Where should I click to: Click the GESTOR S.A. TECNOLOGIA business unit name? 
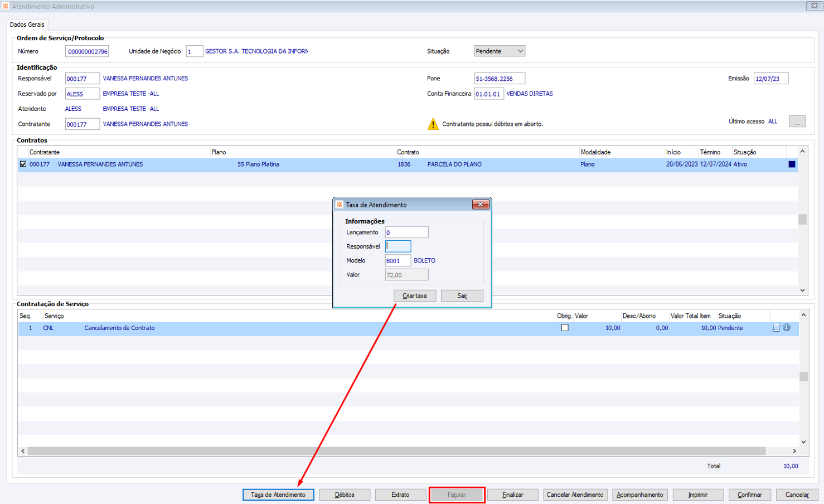pos(256,51)
